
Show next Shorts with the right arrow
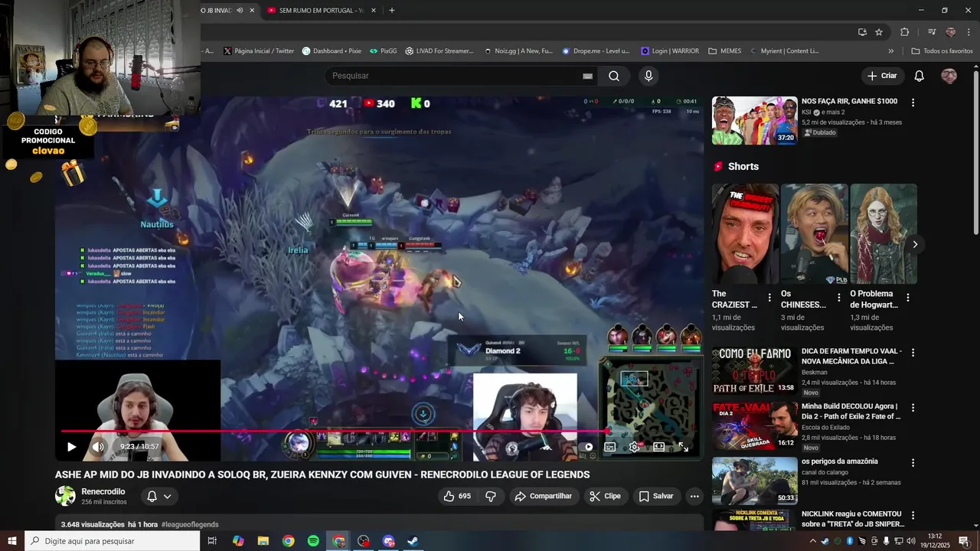pyautogui.click(x=915, y=244)
